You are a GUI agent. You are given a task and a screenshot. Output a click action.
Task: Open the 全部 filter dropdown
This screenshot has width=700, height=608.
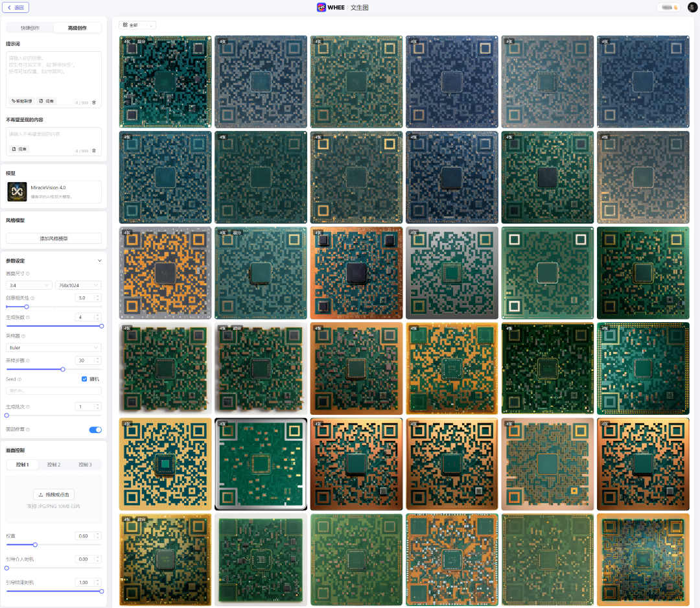137,25
